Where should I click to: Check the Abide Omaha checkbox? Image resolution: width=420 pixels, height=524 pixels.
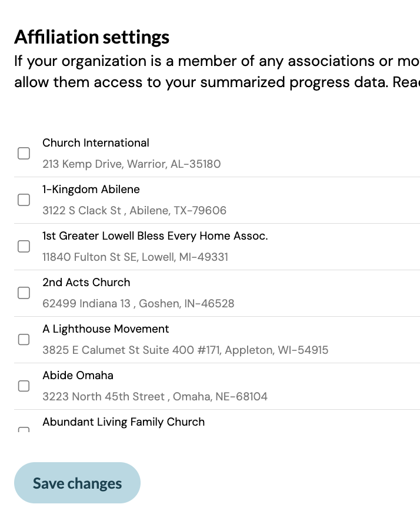24,386
